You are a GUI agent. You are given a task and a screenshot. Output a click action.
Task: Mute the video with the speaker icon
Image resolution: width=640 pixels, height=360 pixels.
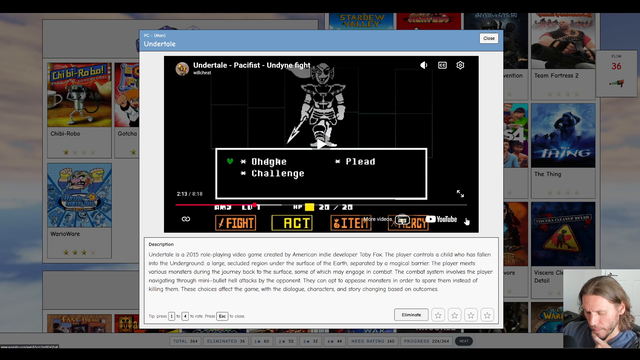tap(424, 65)
